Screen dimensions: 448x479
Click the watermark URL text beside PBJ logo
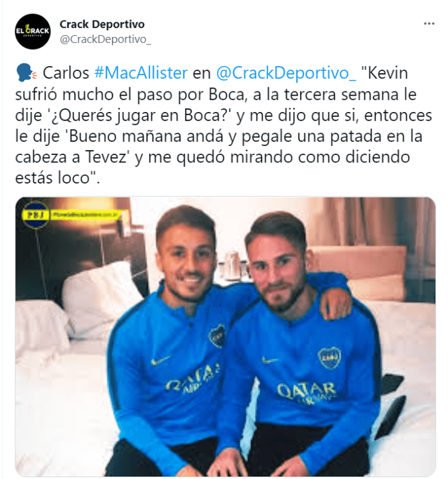point(85,215)
